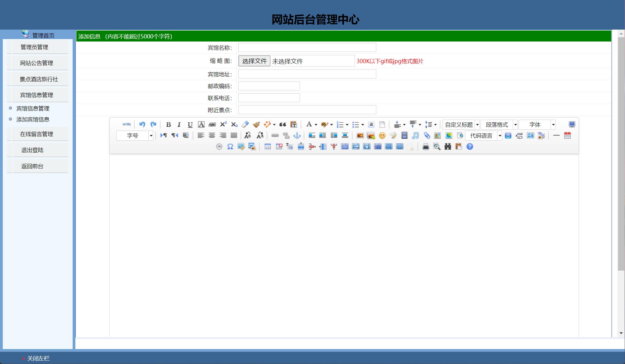Click the insert table icon
Image resolution: width=625 pixels, height=364 pixels.
pyautogui.click(x=268, y=147)
